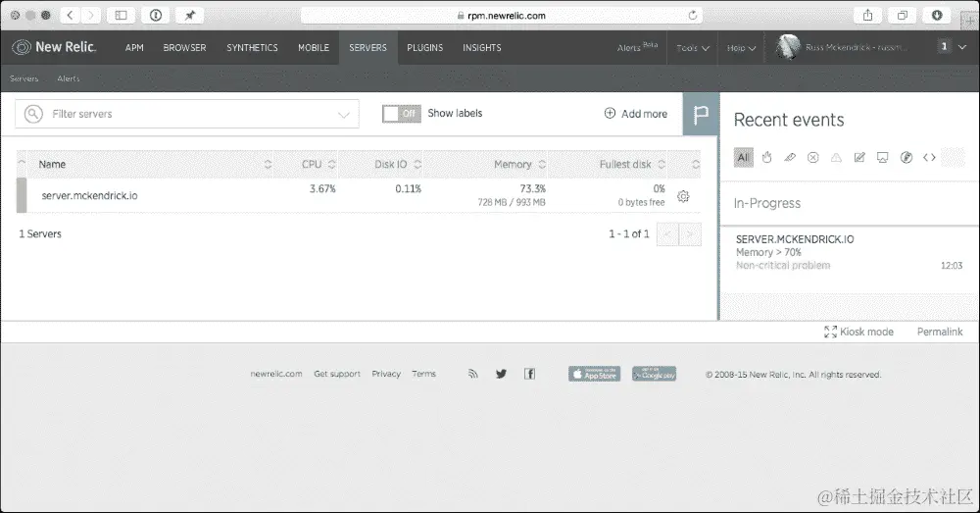Click the App Store badge
This screenshot has width=980, height=513.
(595, 374)
